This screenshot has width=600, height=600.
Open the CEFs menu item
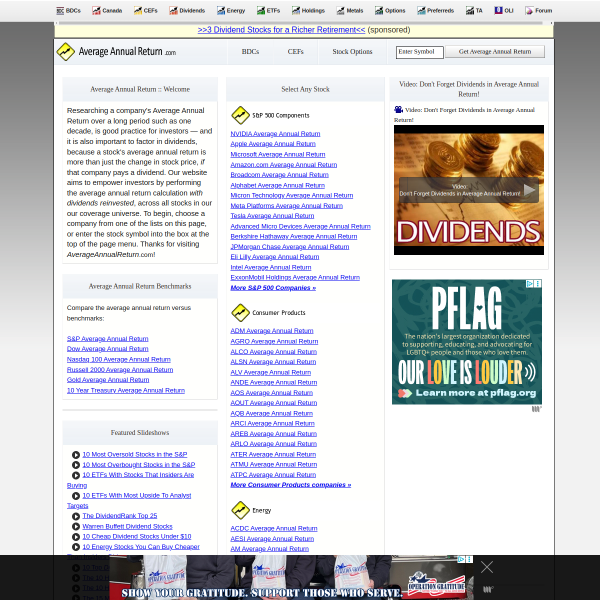(x=295, y=52)
